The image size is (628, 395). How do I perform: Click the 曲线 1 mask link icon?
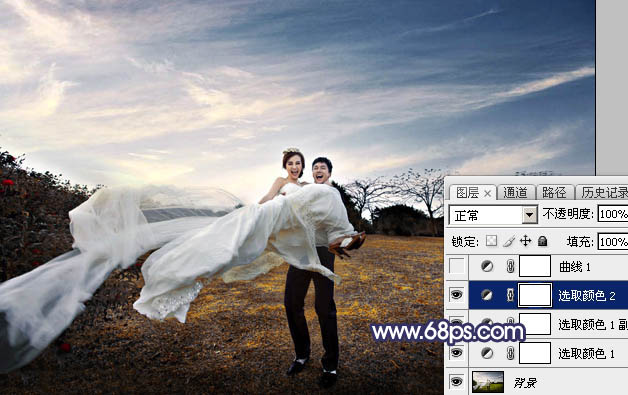tap(510, 266)
